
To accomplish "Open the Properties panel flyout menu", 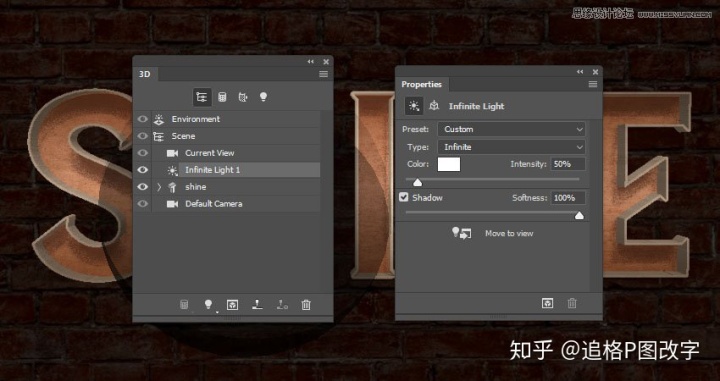I will point(593,84).
